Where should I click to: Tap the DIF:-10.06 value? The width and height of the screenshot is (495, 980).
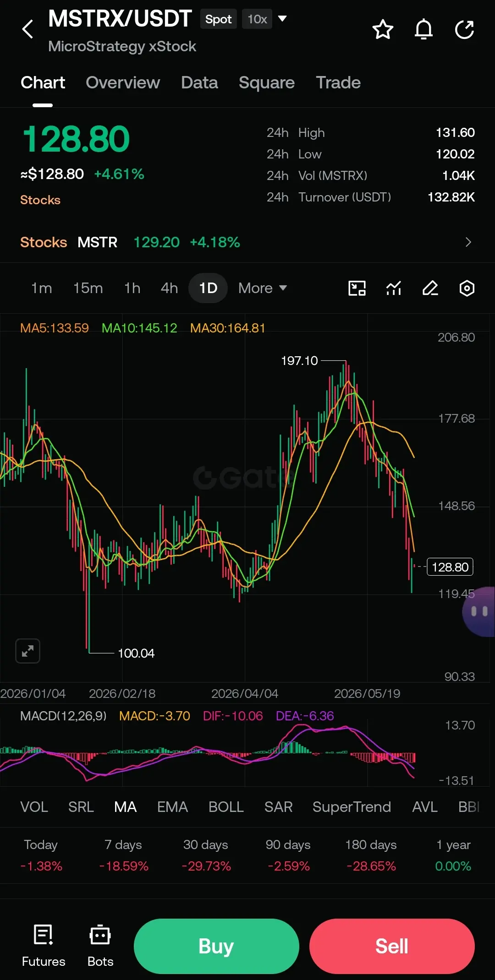pyautogui.click(x=233, y=716)
